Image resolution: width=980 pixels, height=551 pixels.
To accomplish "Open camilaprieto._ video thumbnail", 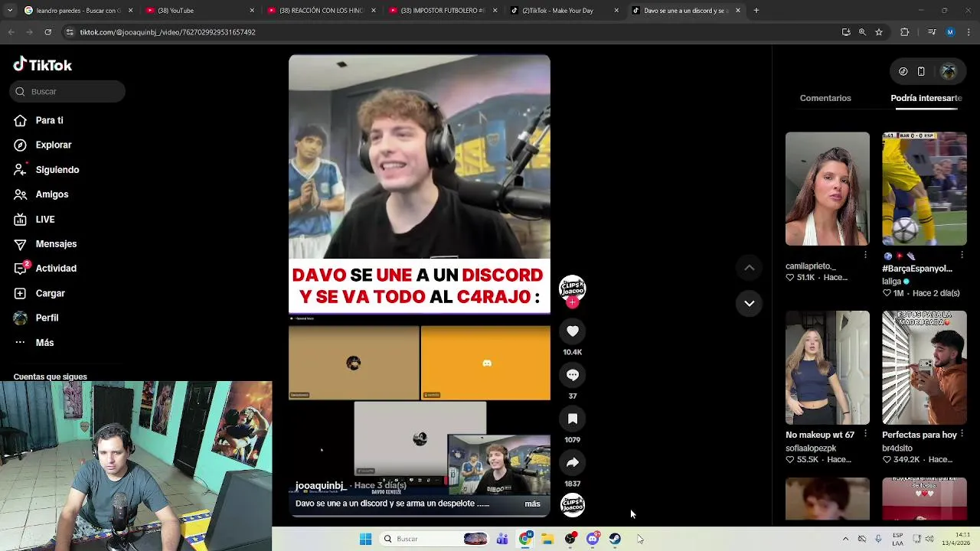I will point(828,189).
